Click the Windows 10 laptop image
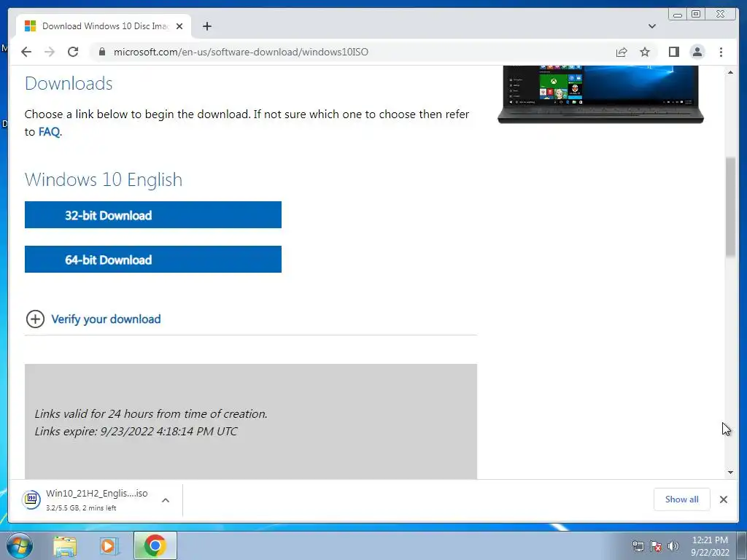This screenshot has width=747, height=560. point(600,94)
